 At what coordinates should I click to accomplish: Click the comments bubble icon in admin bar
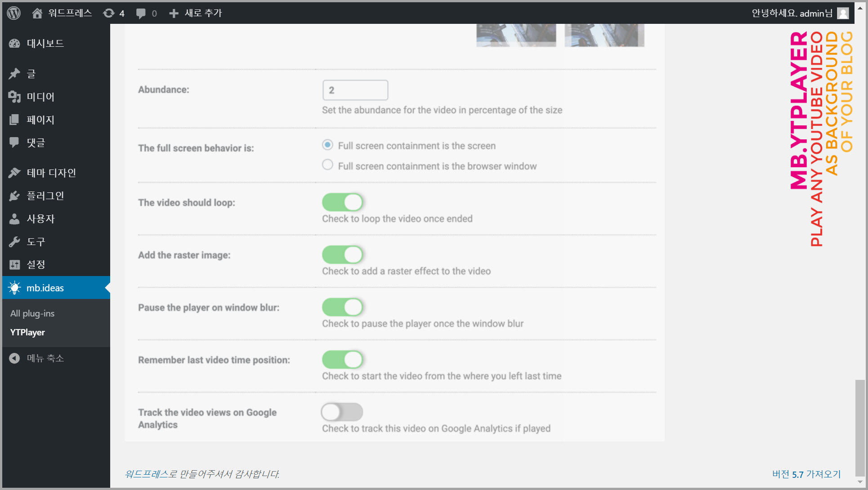(141, 13)
